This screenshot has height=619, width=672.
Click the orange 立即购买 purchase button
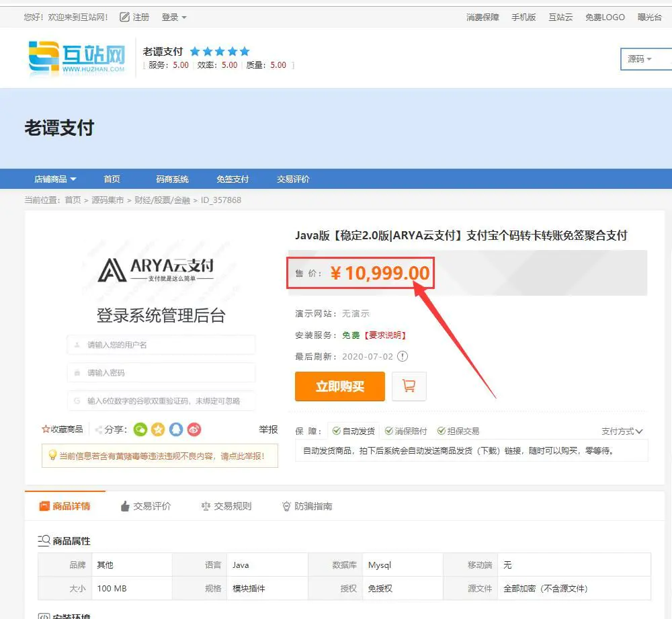339,386
